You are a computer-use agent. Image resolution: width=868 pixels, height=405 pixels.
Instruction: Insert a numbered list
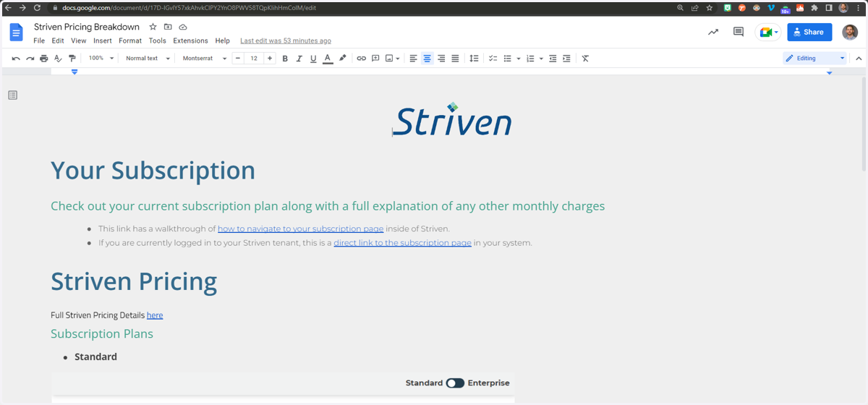coord(530,59)
